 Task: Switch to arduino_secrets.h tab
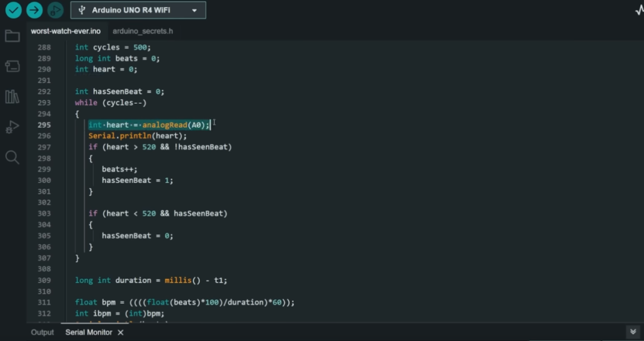click(143, 31)
